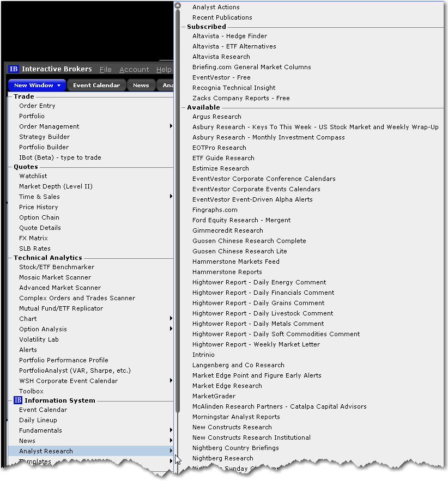Image resolution: width=448 pixels, height=486 pixels.
Task: Open Zacks Company Reports - Free
Action: click(241, 98)
